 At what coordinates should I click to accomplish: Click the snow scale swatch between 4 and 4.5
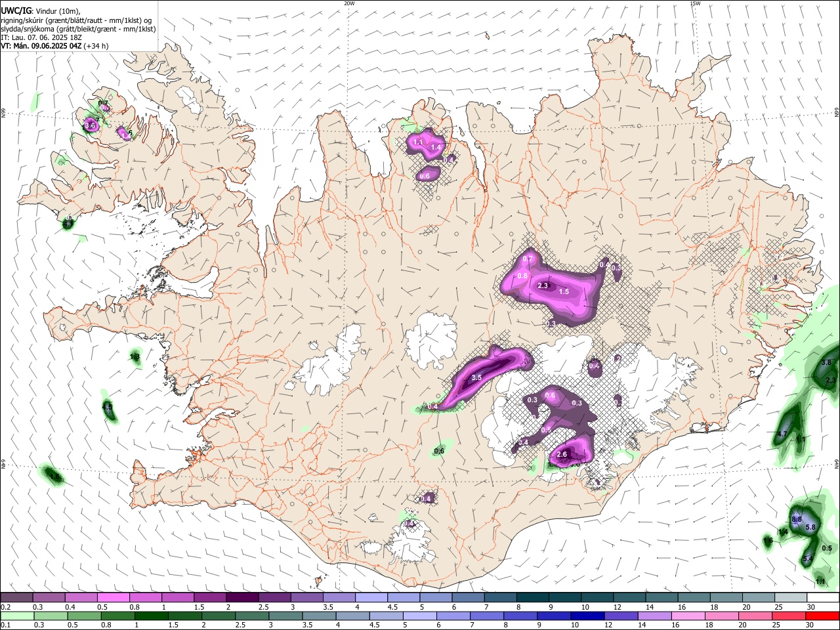371,598
